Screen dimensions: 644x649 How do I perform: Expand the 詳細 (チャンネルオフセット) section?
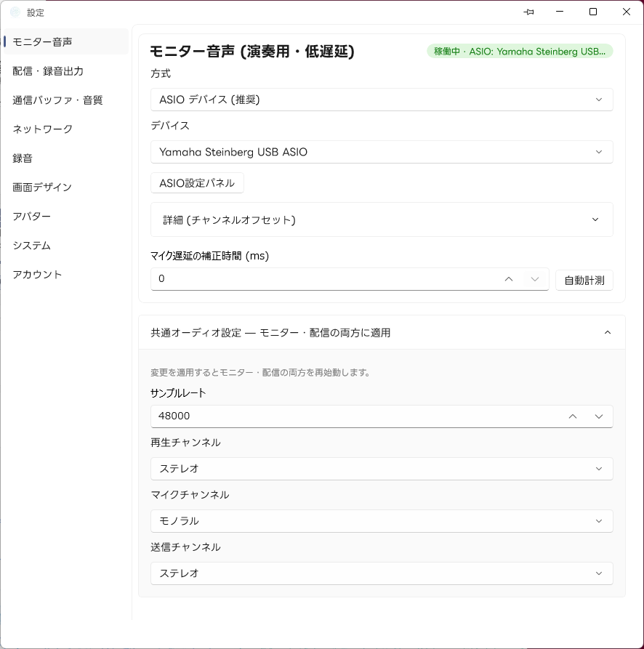coord(382,219)
